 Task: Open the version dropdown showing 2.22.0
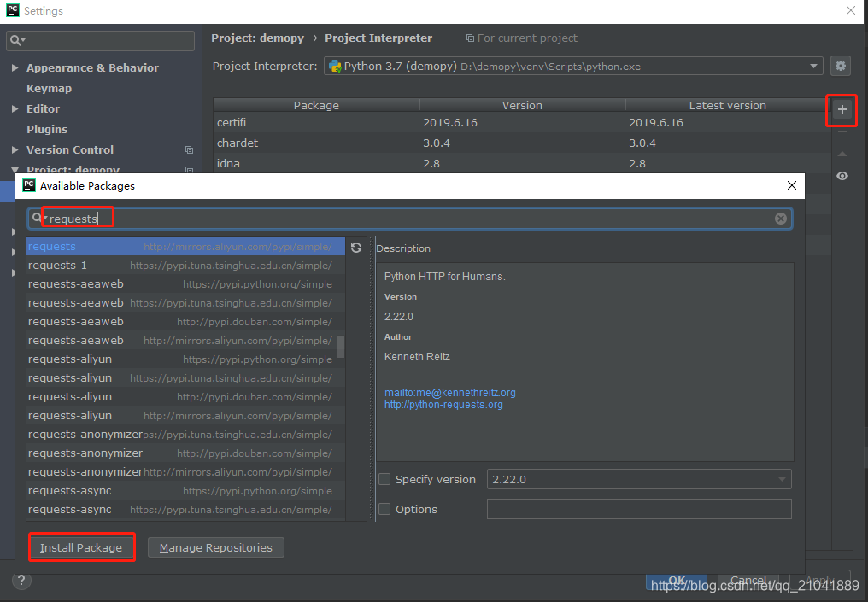pos(782,479)
